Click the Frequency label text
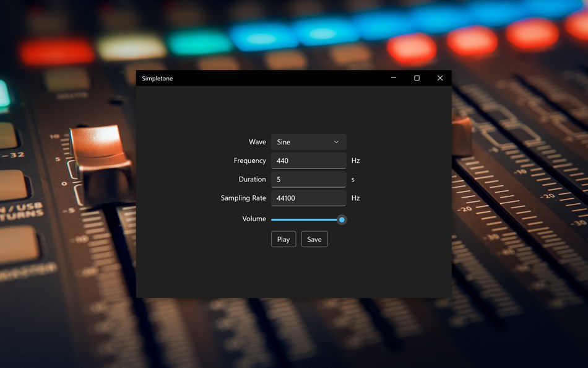The image size is (588, 368). [250, 160]
